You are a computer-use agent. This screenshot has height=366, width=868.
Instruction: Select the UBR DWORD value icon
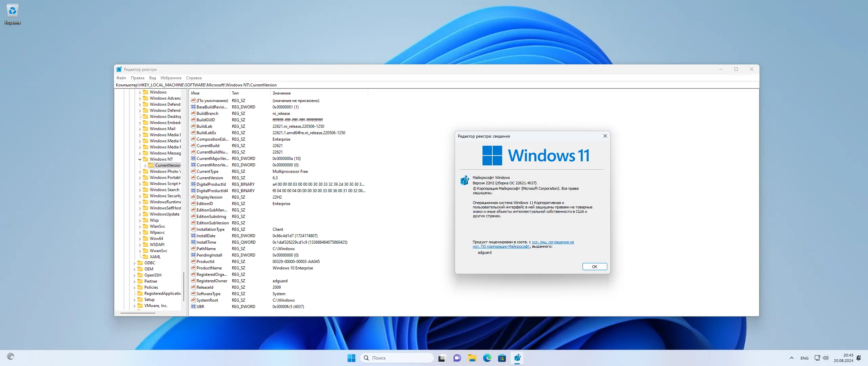pyautogui.click(x=193, y=307)
